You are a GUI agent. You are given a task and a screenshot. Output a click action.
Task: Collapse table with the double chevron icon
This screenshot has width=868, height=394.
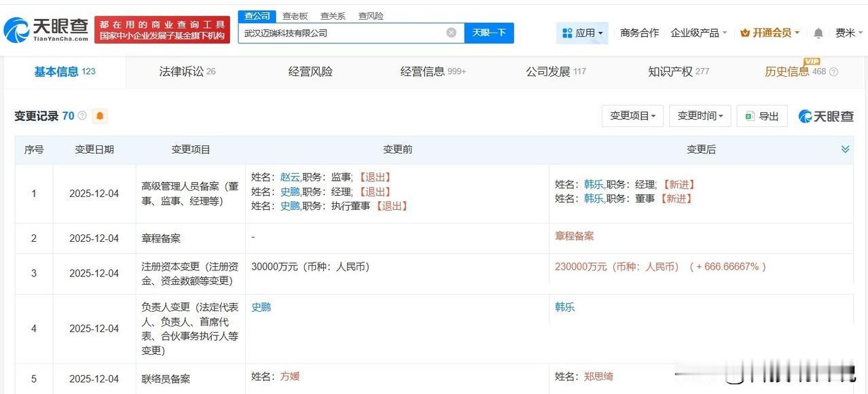[x=846, y=149]
